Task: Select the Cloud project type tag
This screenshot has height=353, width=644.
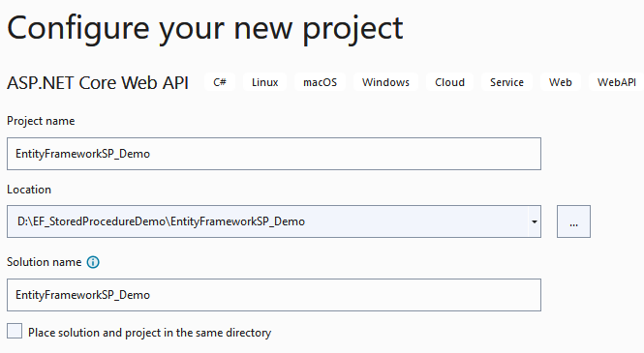Action: [x=449, y=82]
